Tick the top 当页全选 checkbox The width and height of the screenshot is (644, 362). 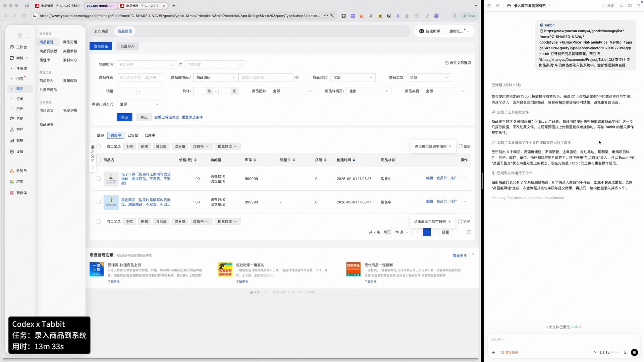pos(99,146)
